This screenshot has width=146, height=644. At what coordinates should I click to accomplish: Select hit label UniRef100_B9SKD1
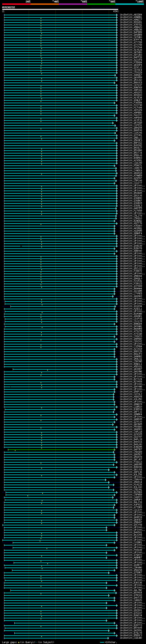pos(131,22)
